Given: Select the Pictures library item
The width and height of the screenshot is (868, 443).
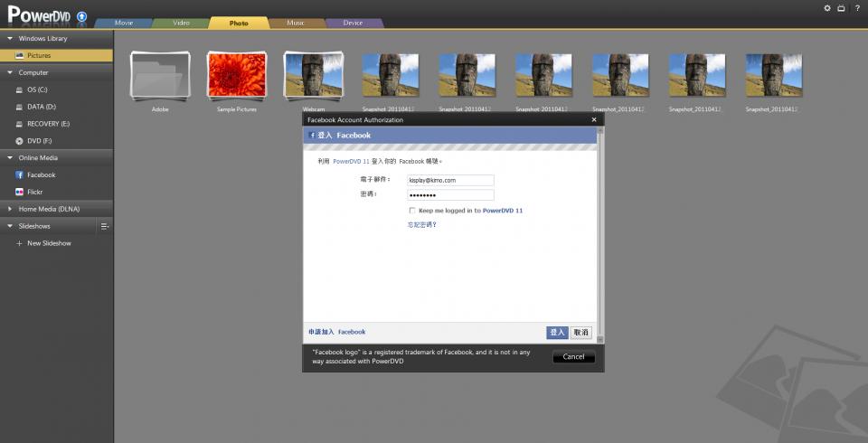Looking at the screenshot, I should click(56, 55).
